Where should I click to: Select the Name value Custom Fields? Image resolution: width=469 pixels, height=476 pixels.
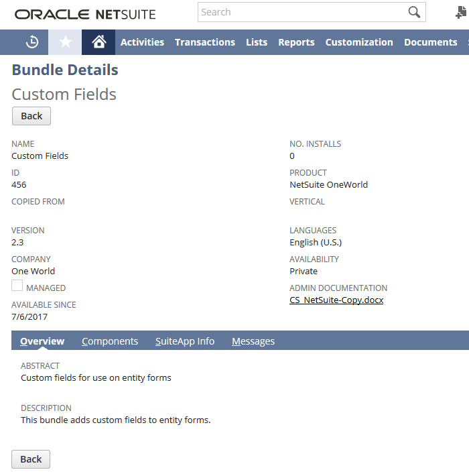pyautogui.click(x=40, y=156)
